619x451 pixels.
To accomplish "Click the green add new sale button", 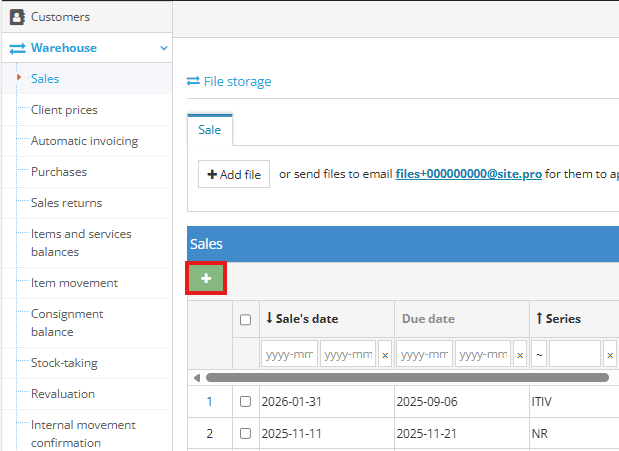I will pos(206,279).
